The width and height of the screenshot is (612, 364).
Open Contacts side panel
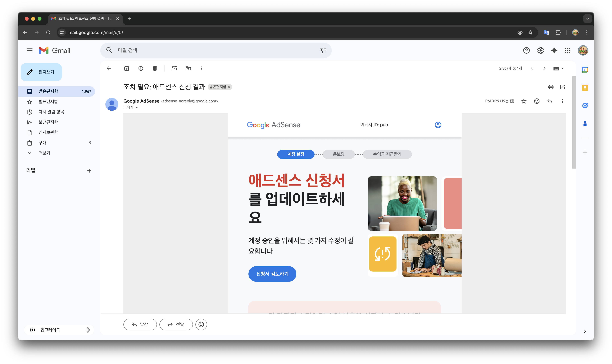pyautogui.click(x=585, y=124)
